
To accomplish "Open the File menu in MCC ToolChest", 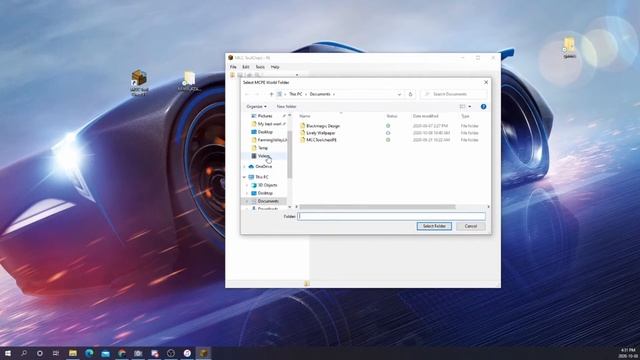I will pos(233,67).
